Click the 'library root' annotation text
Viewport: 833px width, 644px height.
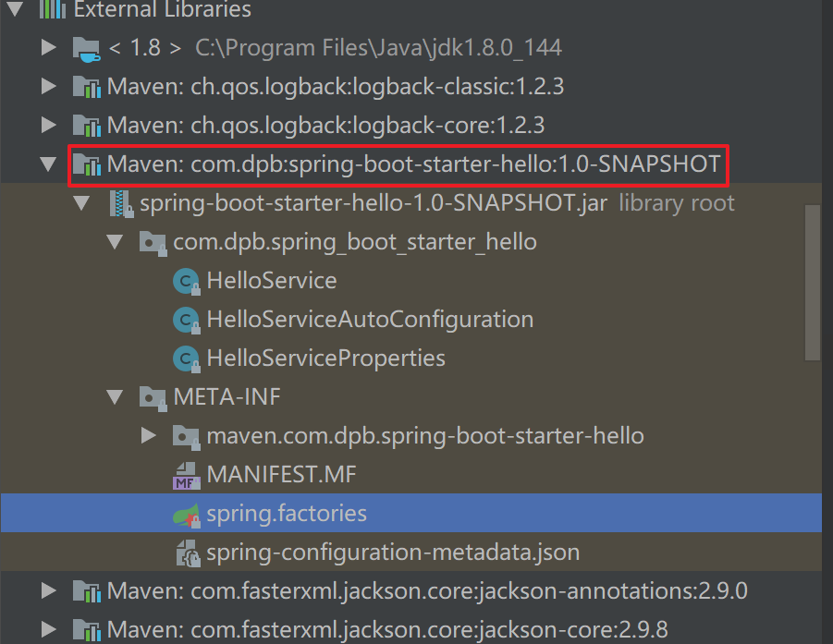[677, 203]
